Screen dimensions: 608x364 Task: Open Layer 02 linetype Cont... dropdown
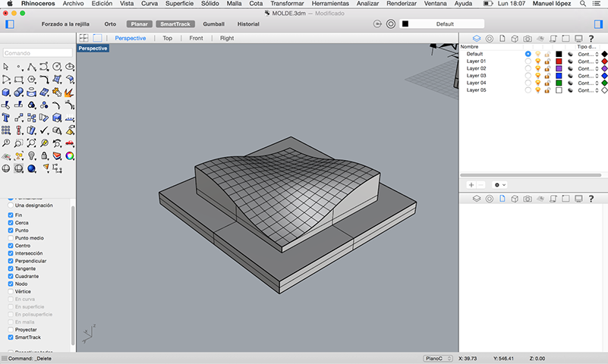coord(588,68)
